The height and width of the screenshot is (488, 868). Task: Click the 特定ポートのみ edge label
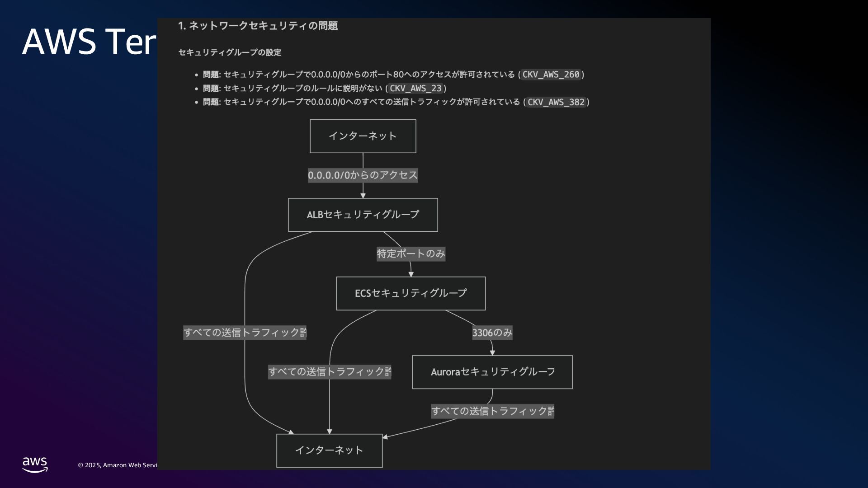click(x=410, y=254)
